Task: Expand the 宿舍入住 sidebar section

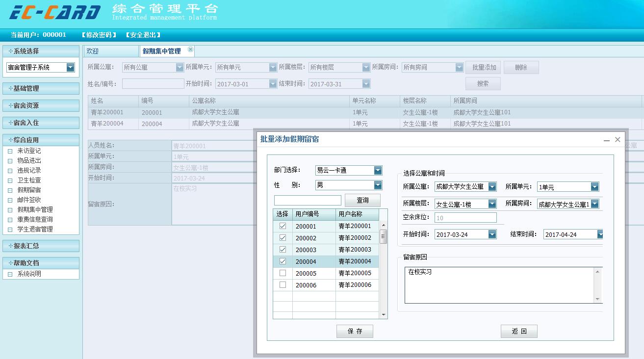Action: [x=41, y=123]
